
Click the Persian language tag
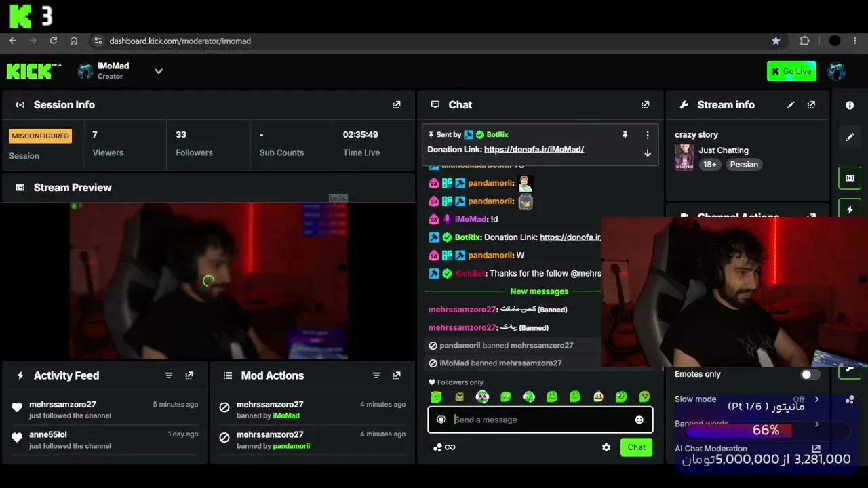744,165
